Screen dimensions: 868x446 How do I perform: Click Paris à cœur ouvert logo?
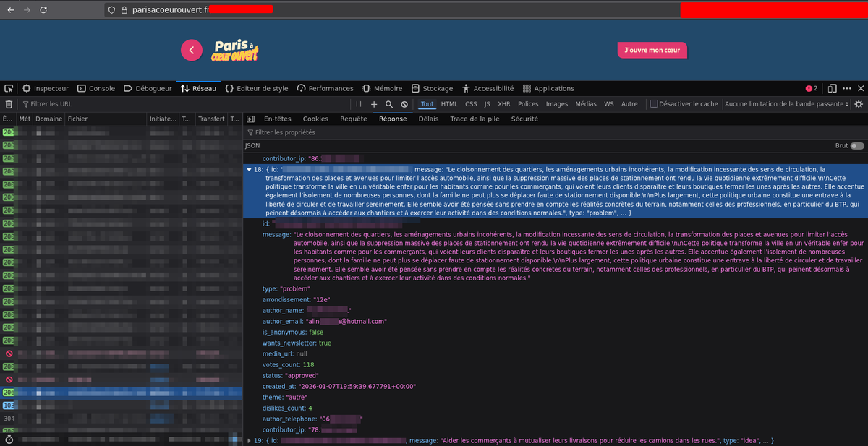coord(236,51)
